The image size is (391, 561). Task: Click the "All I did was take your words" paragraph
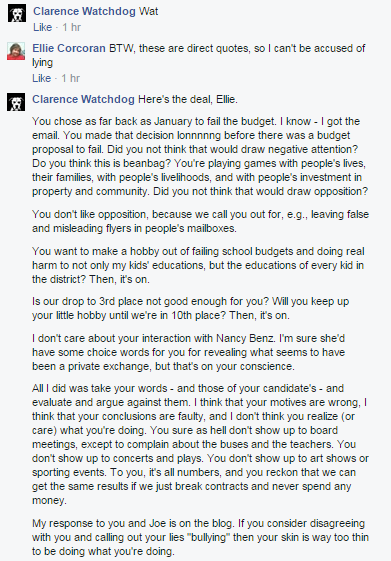[200, 444]
